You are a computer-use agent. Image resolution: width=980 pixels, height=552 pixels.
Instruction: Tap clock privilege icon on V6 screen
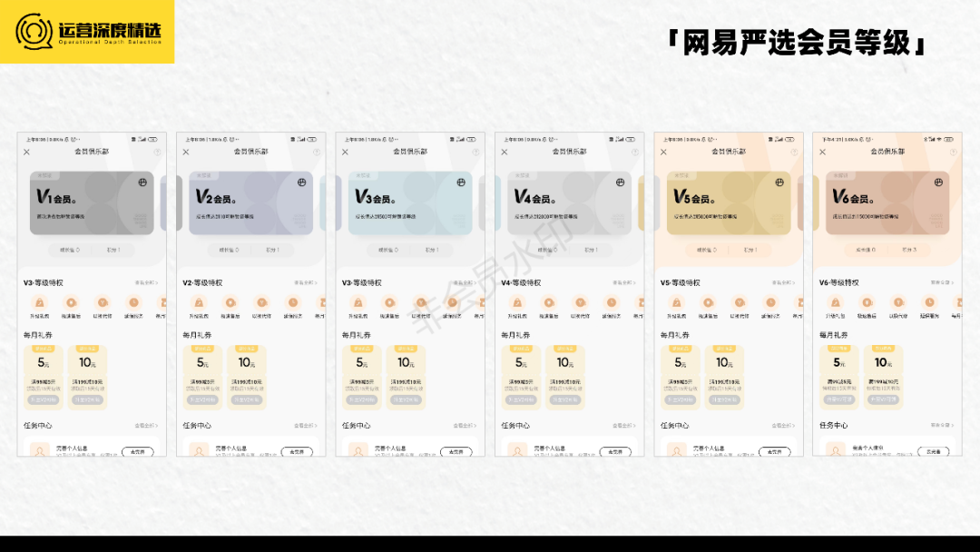(929, 302)
